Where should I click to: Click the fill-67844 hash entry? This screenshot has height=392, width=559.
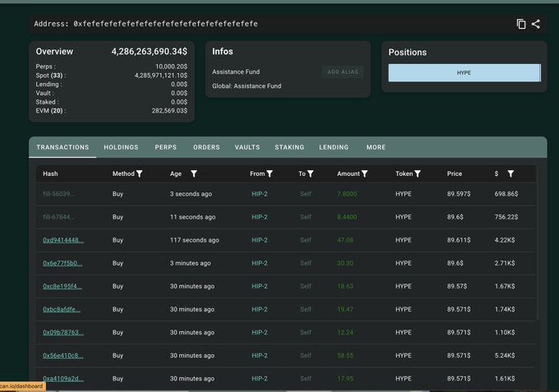[x=59, y=217]
